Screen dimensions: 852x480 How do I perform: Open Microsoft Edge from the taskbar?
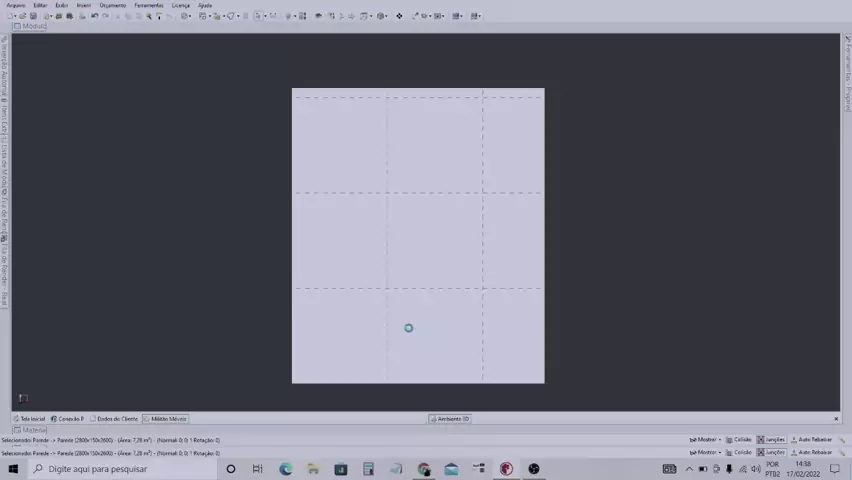point(286,469)
